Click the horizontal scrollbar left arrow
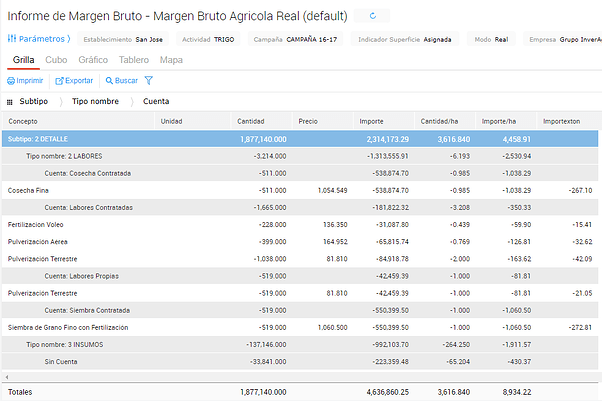This screenshot has width=602, height=401. pos(7,377)
